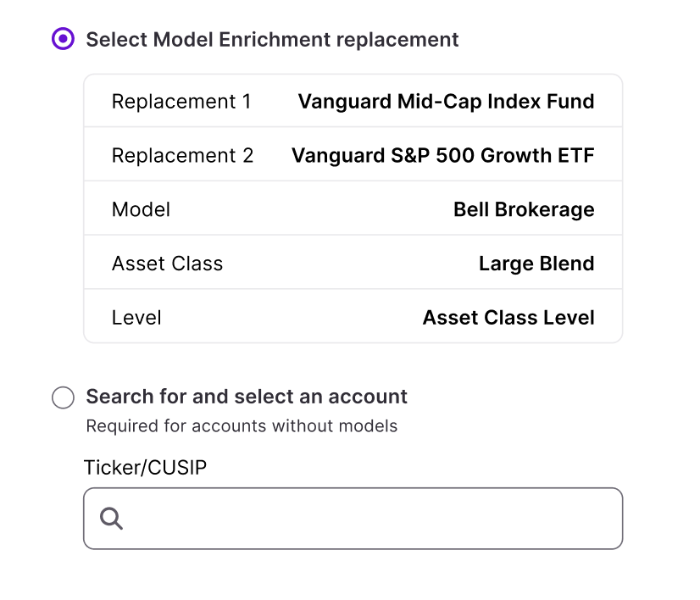Click the Bell Brokerage model value
The image size is (700, 600).
524,210
